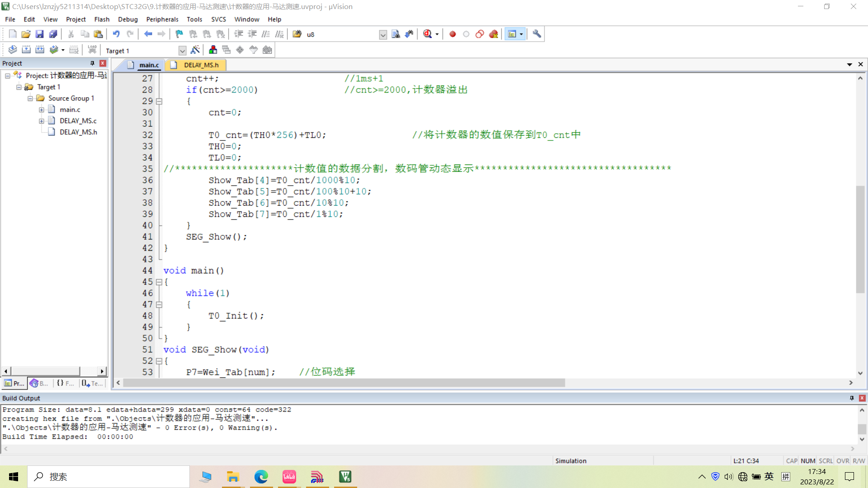The height and width of the screenshot is (488, 868).
Task: Open batch build dropdown arrow
Action: coord(63,50)
